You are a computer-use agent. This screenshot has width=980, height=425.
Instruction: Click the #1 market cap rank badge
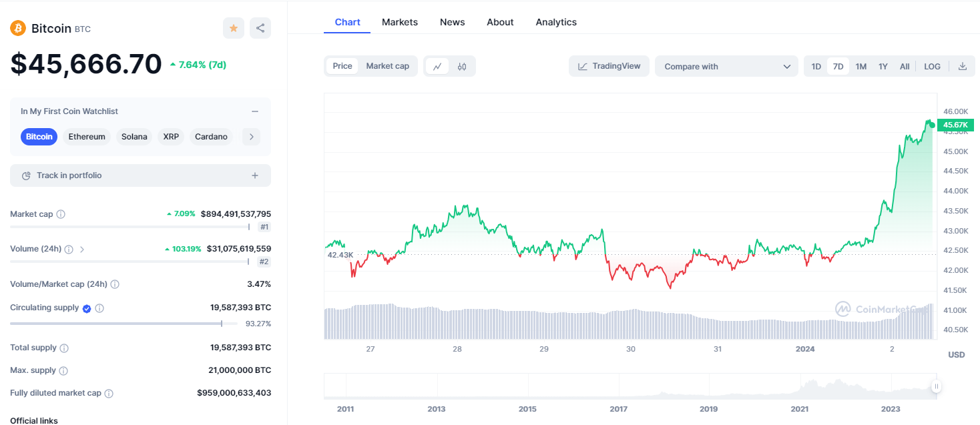click(x=264, y=227)
